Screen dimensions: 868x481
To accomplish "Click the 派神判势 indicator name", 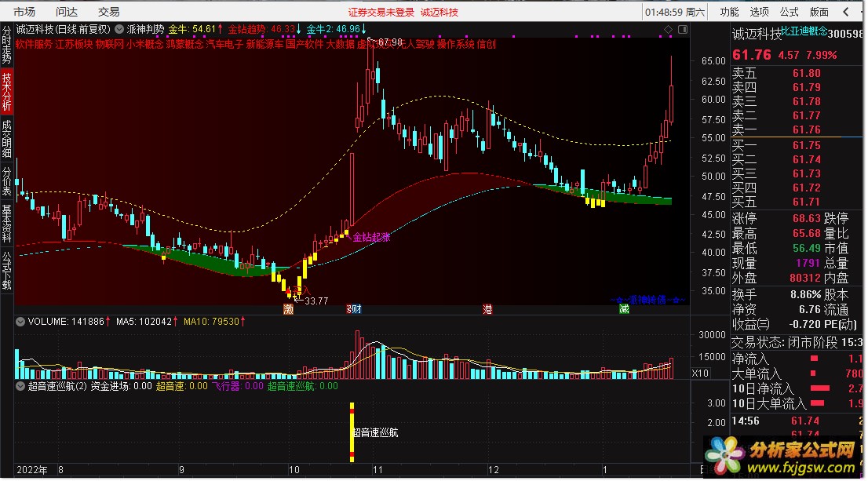I will (145, 29).
